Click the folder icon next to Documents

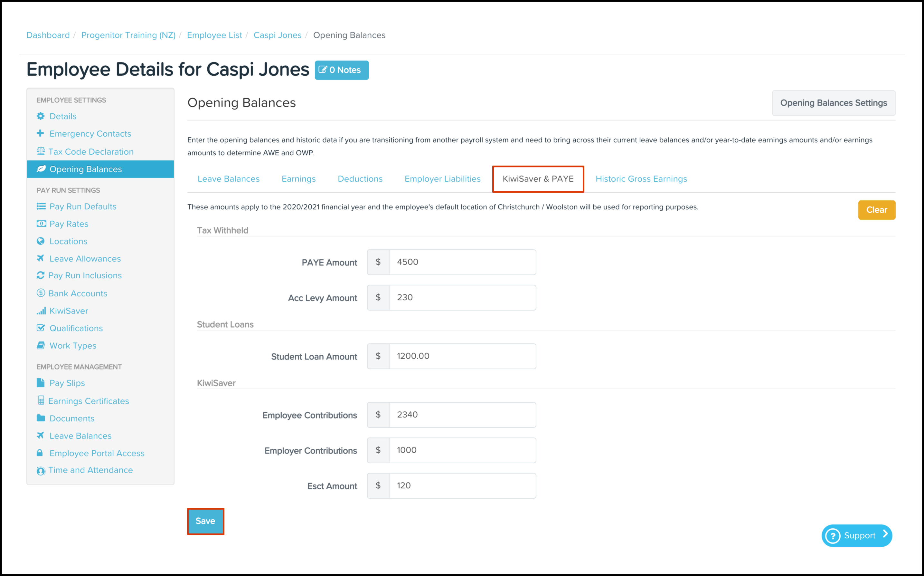pos(40,418)
